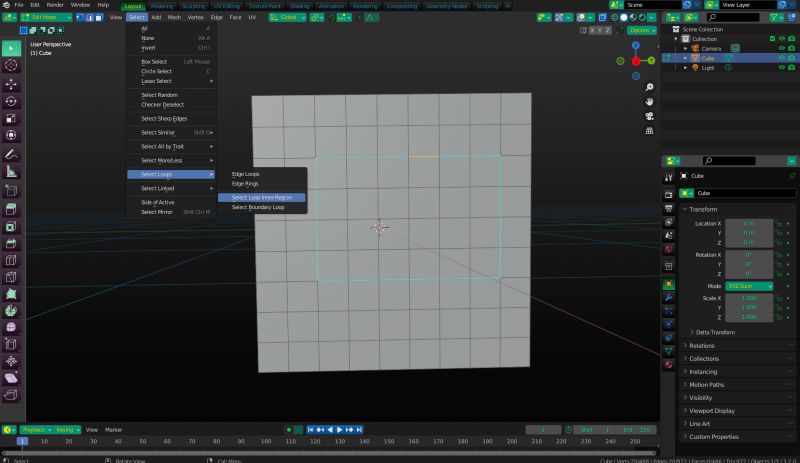The width and height of the screenshot is (800, 463).
Task: Select the Add Cube tool
Action: coord(11,191)
